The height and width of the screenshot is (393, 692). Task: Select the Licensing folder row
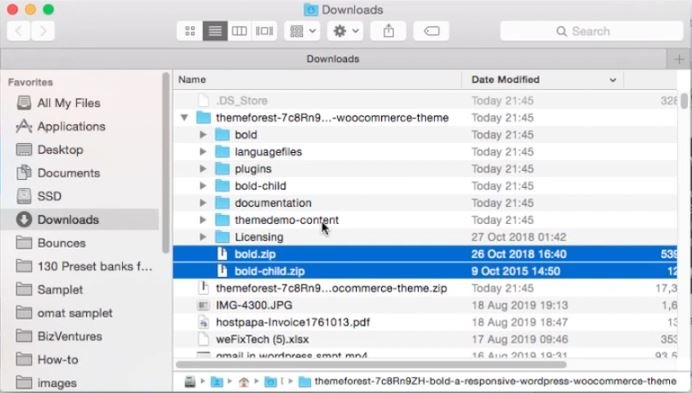click(x=425, y=237)
